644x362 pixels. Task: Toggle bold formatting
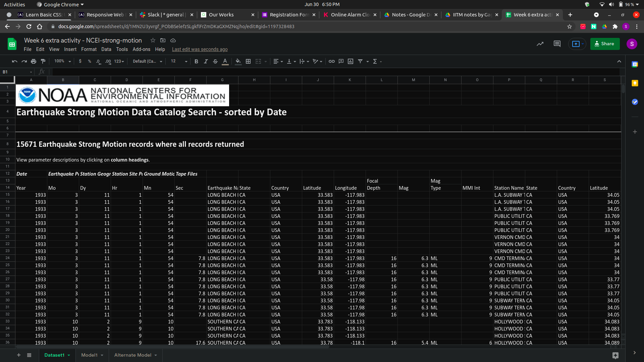[196, 61]
